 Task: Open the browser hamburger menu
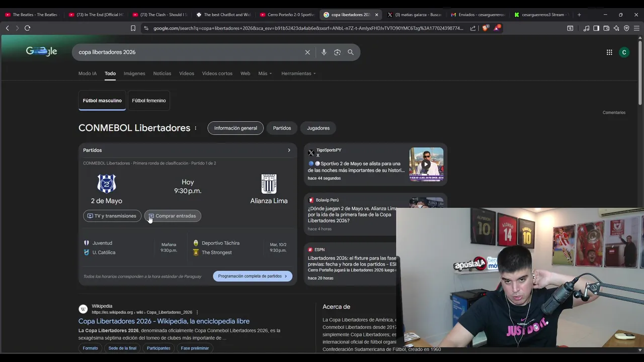click(636, 28)
